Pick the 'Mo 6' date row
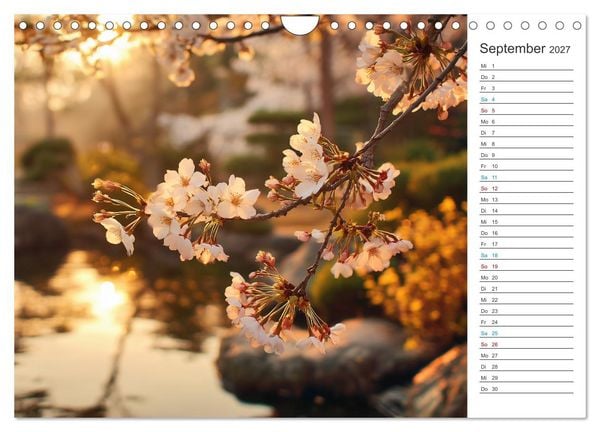This screenshot has height=432, width=600. pos(527,121)
